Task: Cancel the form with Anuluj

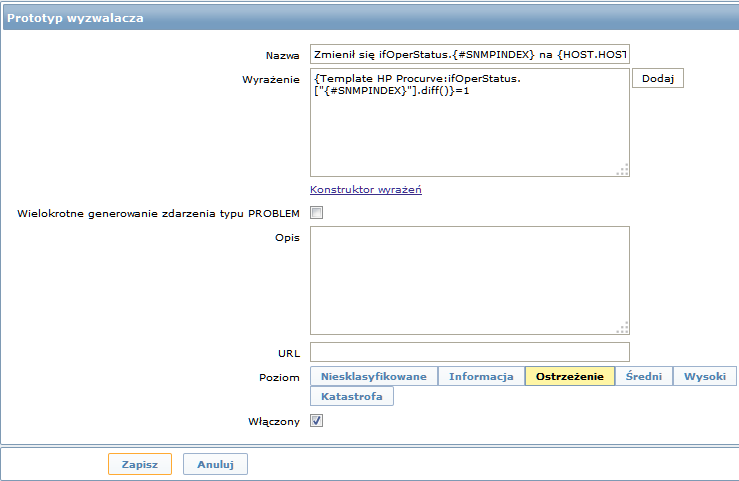Action: pyautogui.click(x=215, y=464)
